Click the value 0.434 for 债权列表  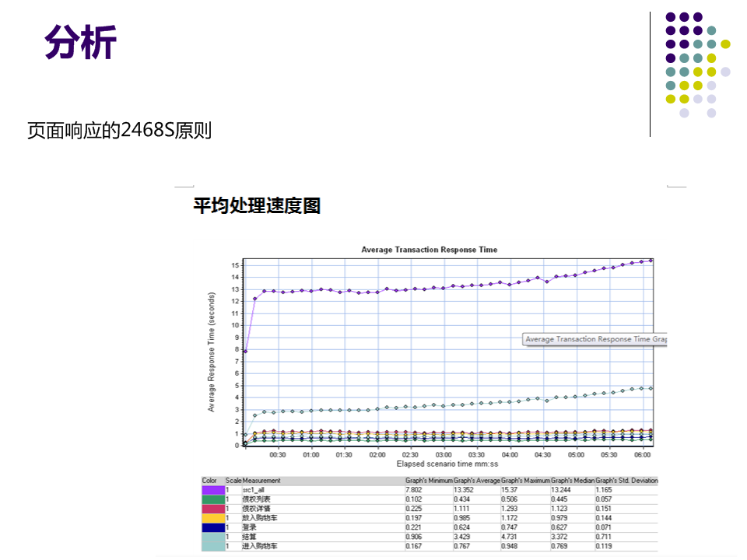pyautogui.click(x=461, y=499)
